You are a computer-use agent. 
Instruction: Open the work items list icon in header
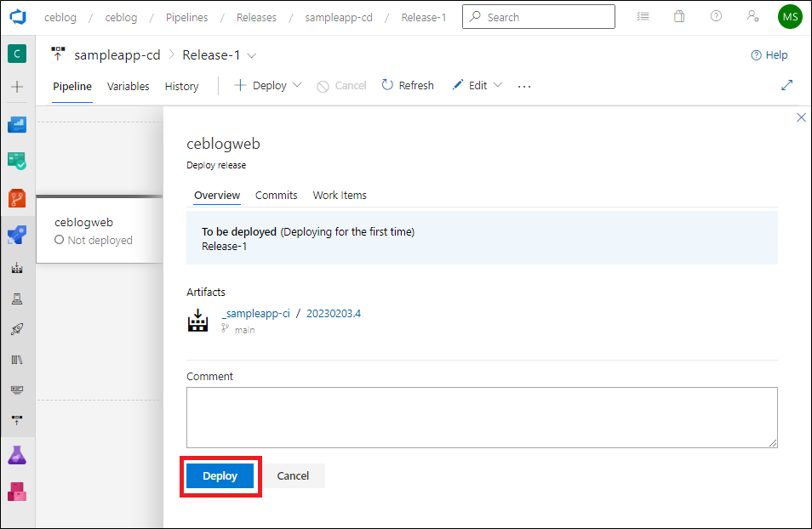[x=643, y=16]
